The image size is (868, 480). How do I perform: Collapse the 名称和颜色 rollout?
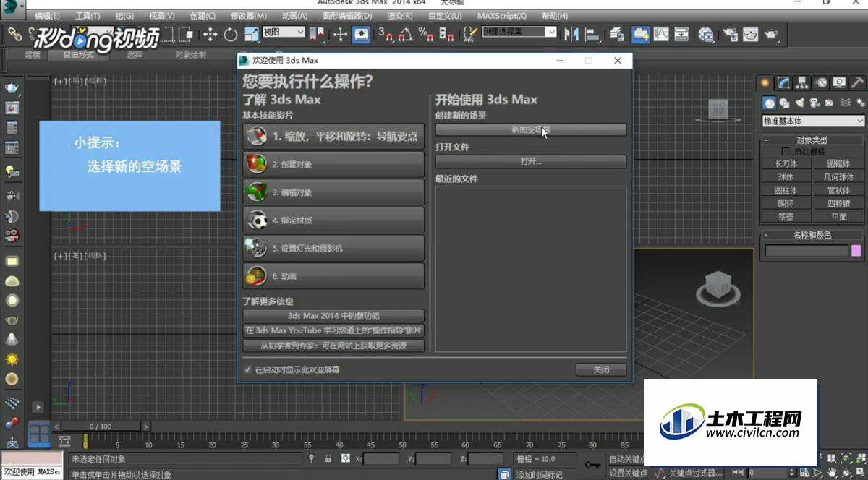click(x=812, y=235)
